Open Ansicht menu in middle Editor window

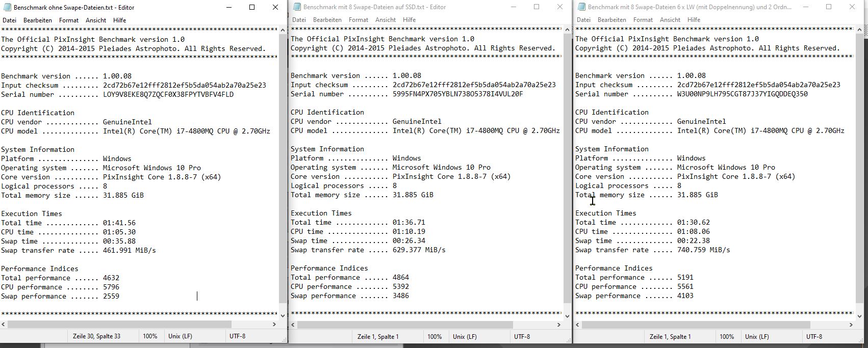(x=386, y=19)
